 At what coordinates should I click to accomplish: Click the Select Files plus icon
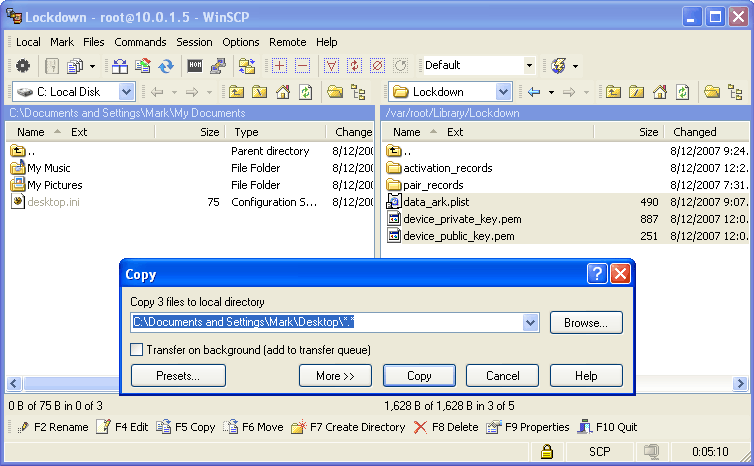point(279,65)
